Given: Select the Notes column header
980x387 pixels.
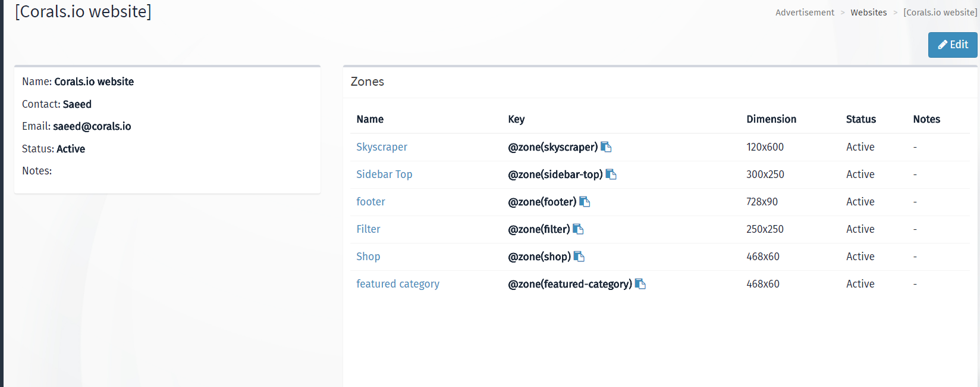Looking at the screenshot, I should click(926, 119).
